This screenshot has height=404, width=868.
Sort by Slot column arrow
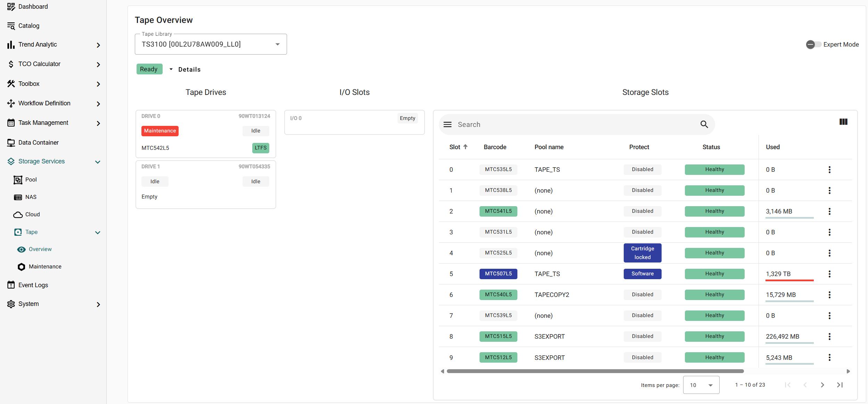[465, 147]
